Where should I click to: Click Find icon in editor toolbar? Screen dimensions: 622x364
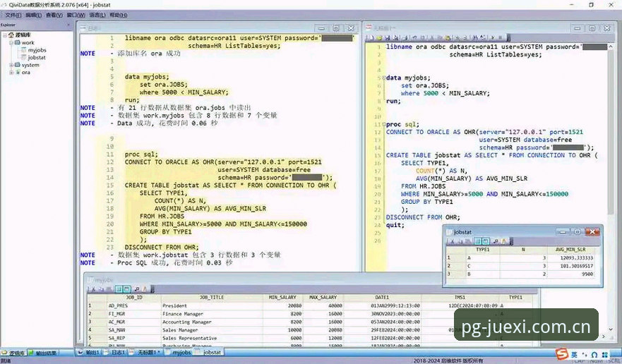coord(475,37)
